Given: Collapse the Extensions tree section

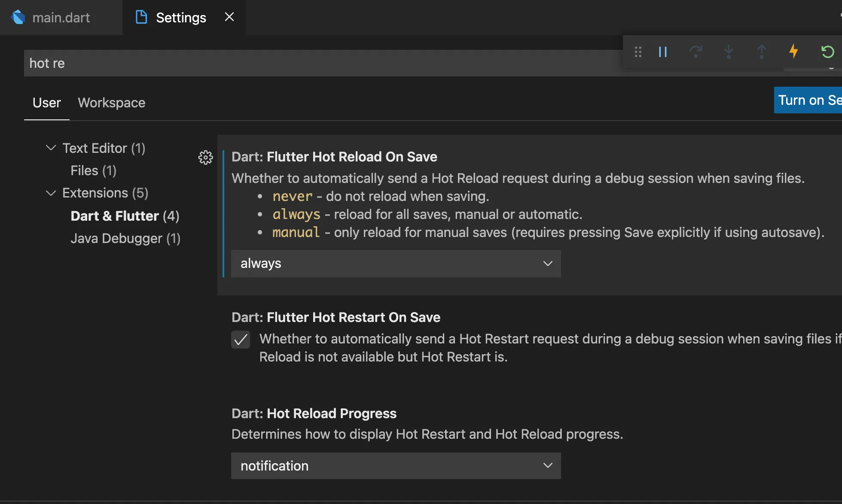Looking at the screenshot, I should (x=51, y=193).
